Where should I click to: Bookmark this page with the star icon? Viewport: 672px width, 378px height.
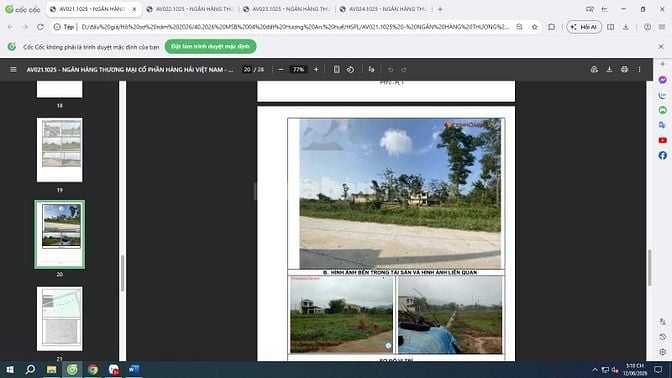tap(534, 27)
